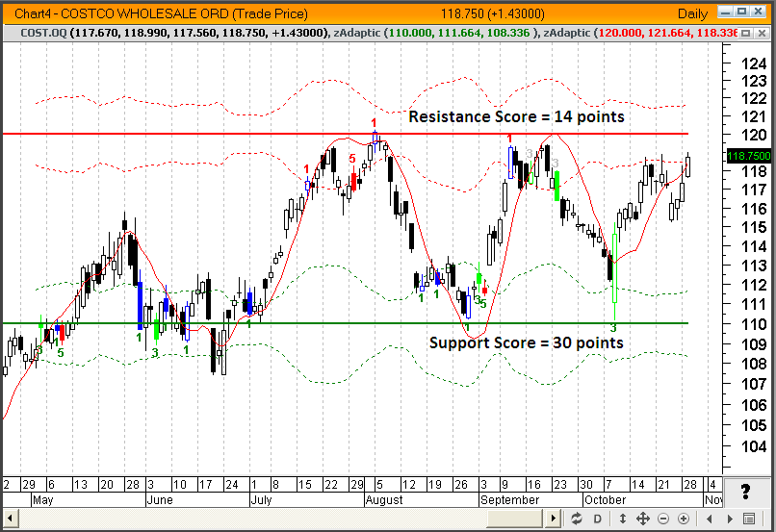Click the COST.OQ symbol in legend
This screenshot has height=532, width=776.
[x=43, y=33]
